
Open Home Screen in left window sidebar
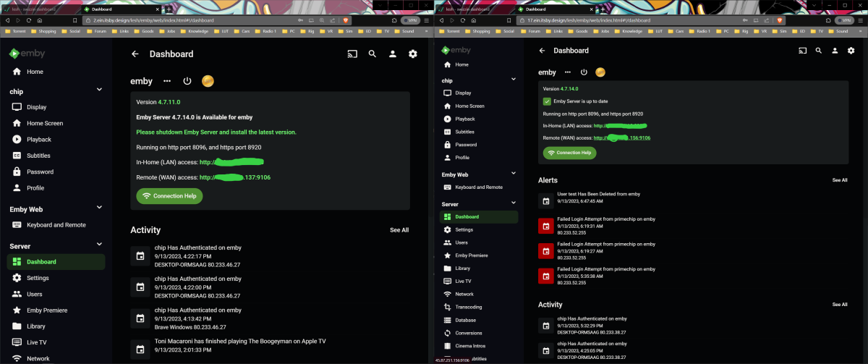click(56, 123)
